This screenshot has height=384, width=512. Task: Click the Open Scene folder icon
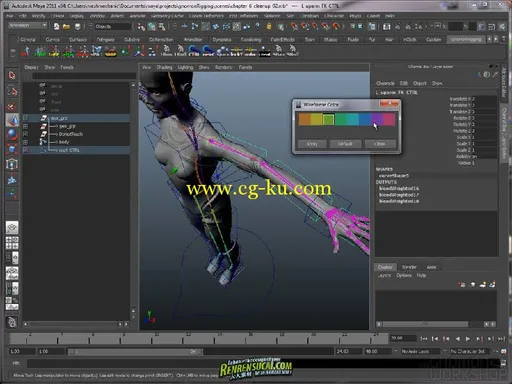point(66,26)
